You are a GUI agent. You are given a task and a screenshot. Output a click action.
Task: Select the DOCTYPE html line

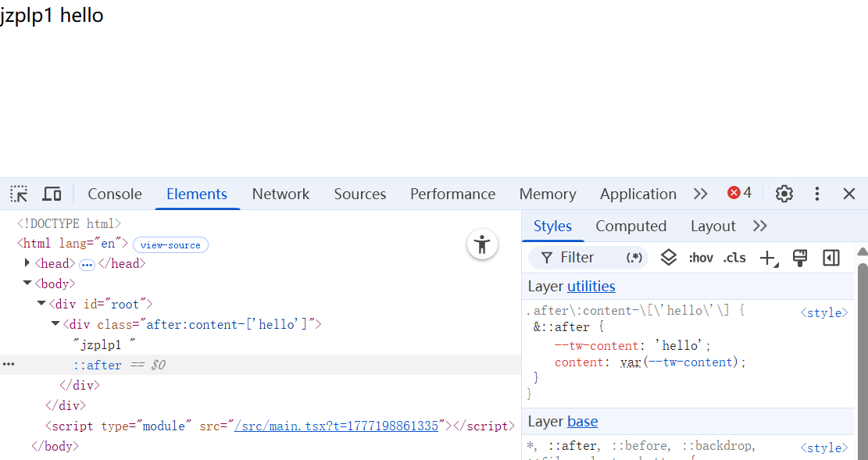[x=70, y=223]
